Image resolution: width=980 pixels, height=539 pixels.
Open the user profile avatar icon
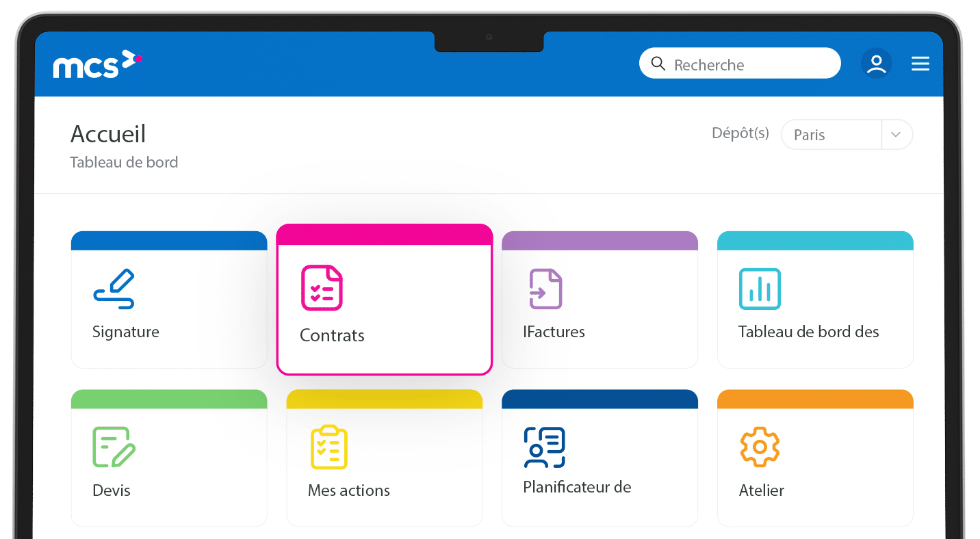tap(876, 64)
